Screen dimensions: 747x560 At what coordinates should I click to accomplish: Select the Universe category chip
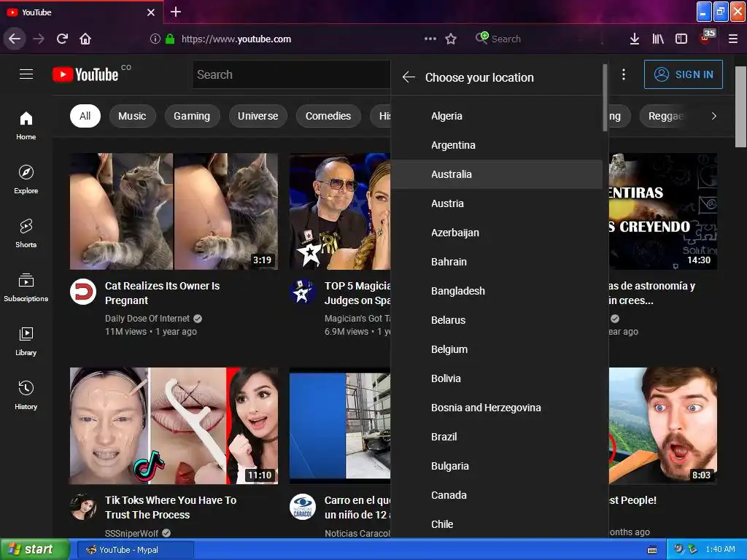[258, 116]
